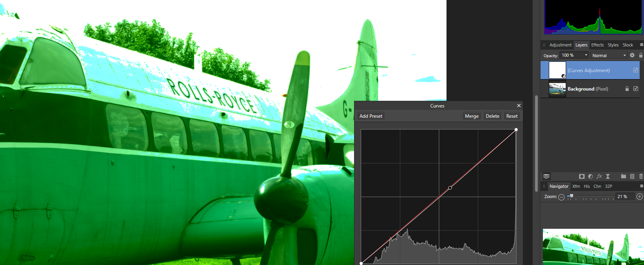Click the Navigator preview thumbnail

593,247
